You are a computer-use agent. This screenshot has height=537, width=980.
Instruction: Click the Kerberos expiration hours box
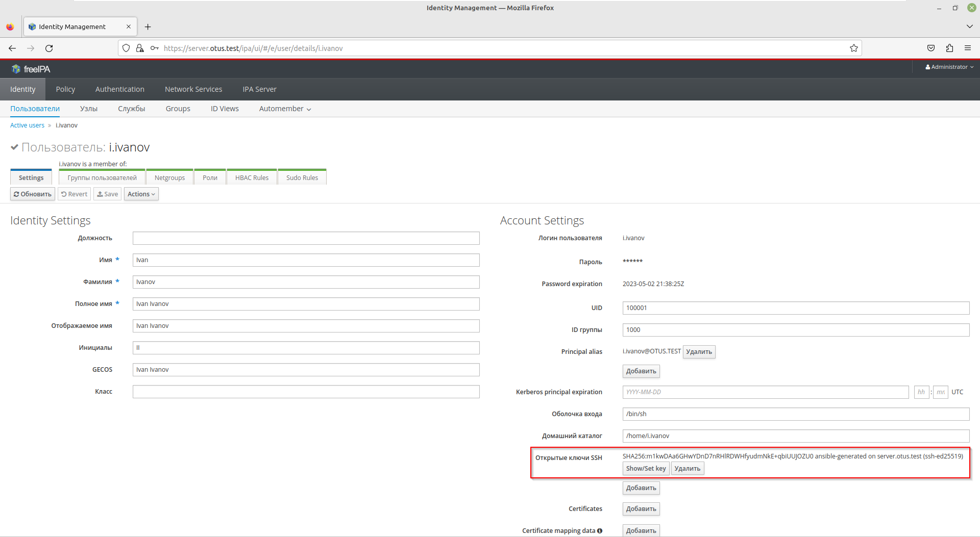tap(921, 392)
